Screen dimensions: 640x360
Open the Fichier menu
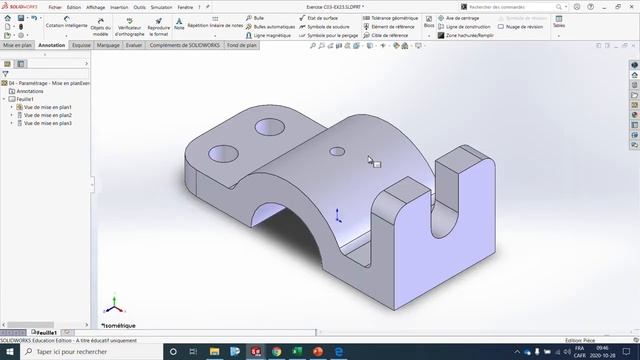tap(55, 7)
